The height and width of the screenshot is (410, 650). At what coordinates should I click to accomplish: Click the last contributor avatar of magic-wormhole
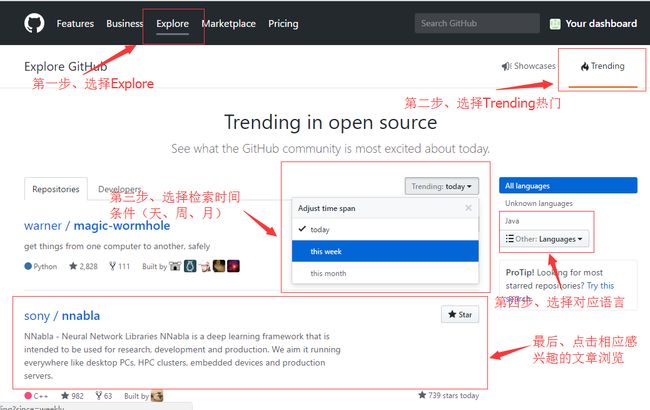pyautogui.click(x=233, y=266)
